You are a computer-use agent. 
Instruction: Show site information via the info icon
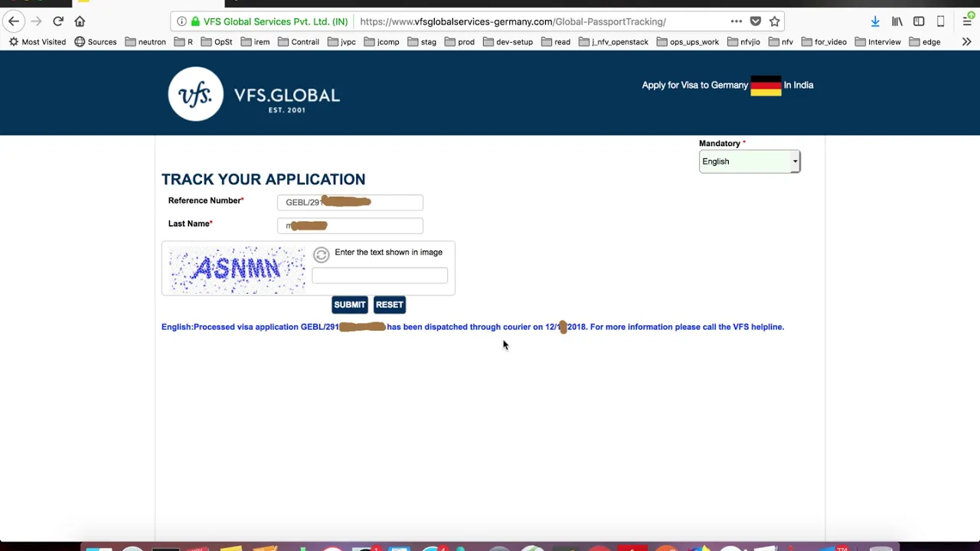181,21
